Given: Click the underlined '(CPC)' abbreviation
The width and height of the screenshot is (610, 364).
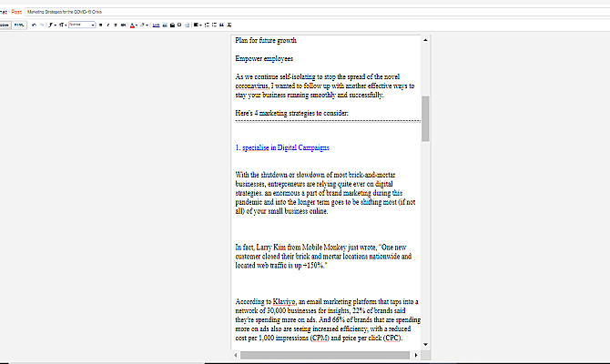Looking at the screenshot, I should (392, 338).
